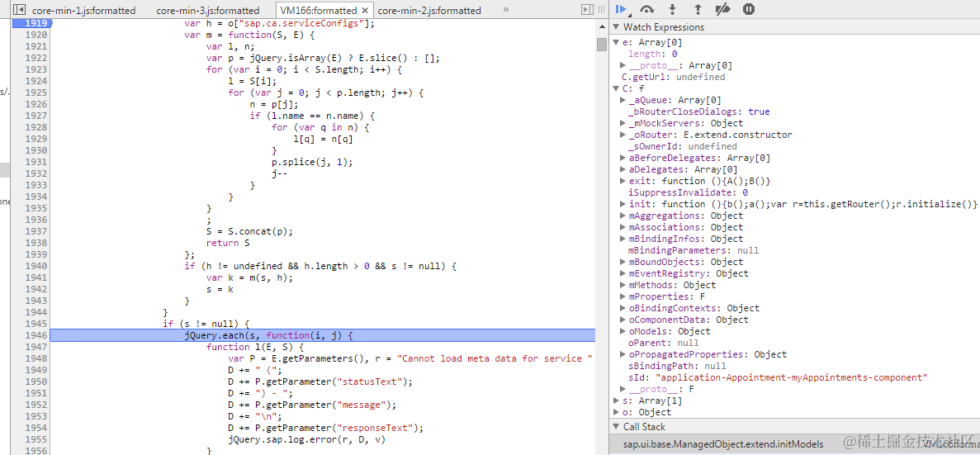Expand the oPropagatedProperties: Object property
The image size is (980, 455).
click(x=623, y=354)
